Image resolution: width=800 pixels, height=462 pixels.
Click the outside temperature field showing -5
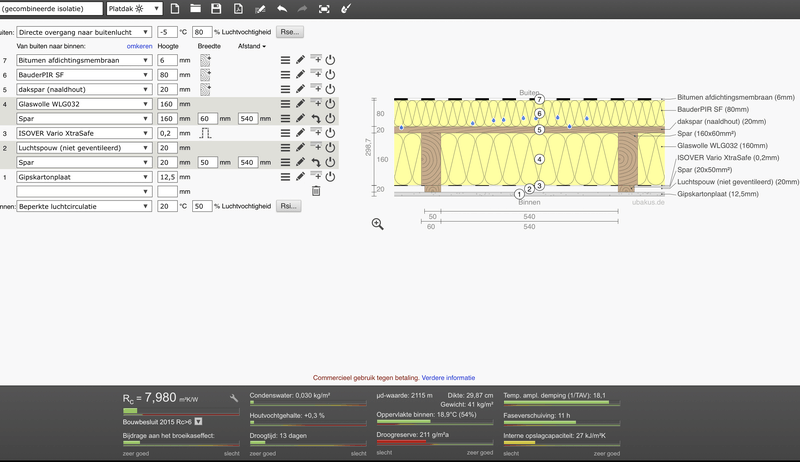click(167, 32)
